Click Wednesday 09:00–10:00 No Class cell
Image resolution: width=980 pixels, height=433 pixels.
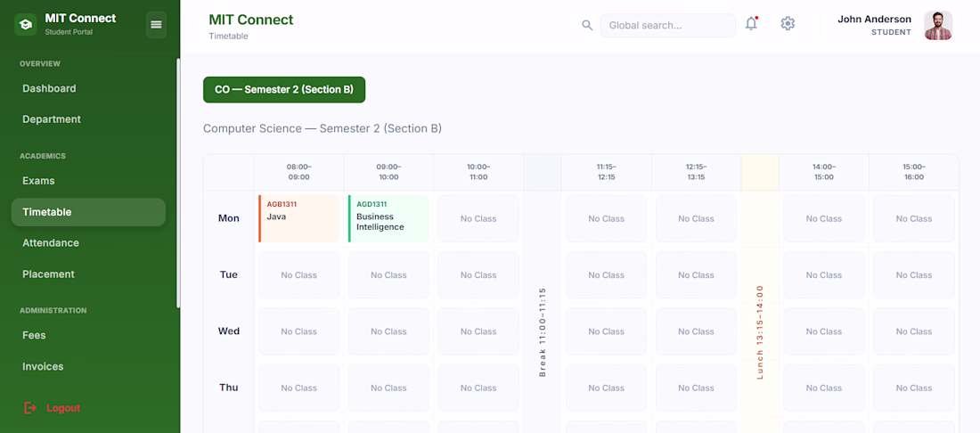[x=388, y=331]
